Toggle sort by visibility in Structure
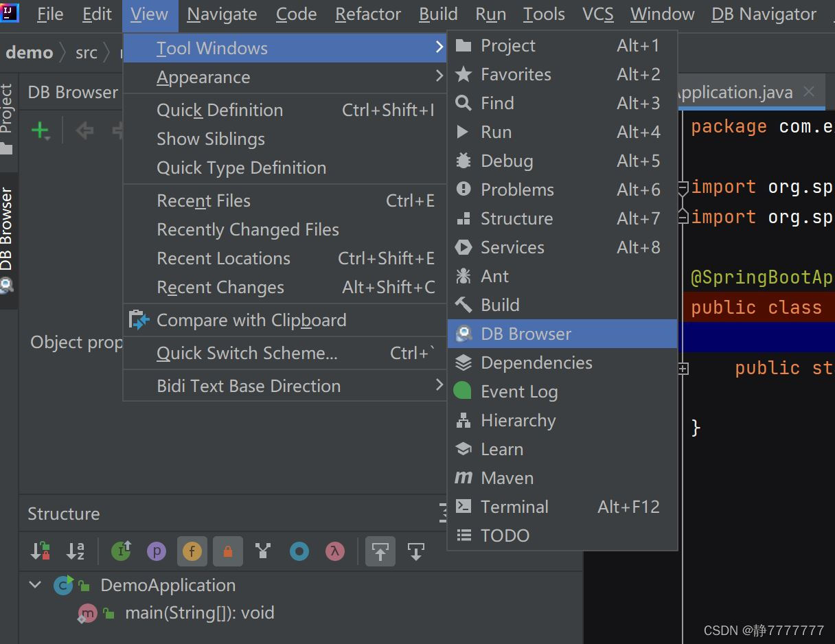Image resolution: width=835 pixels, height=644 pixels. click(41, 551)
